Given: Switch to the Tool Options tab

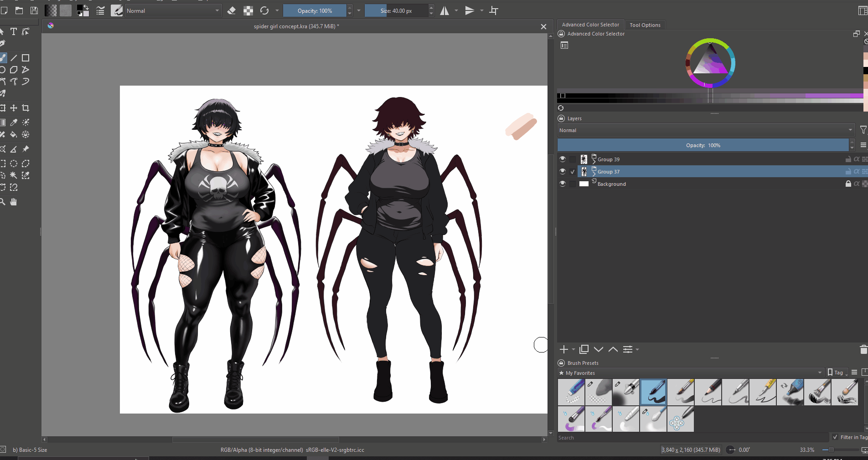Looking at the screenshot, I should point(645,25).
